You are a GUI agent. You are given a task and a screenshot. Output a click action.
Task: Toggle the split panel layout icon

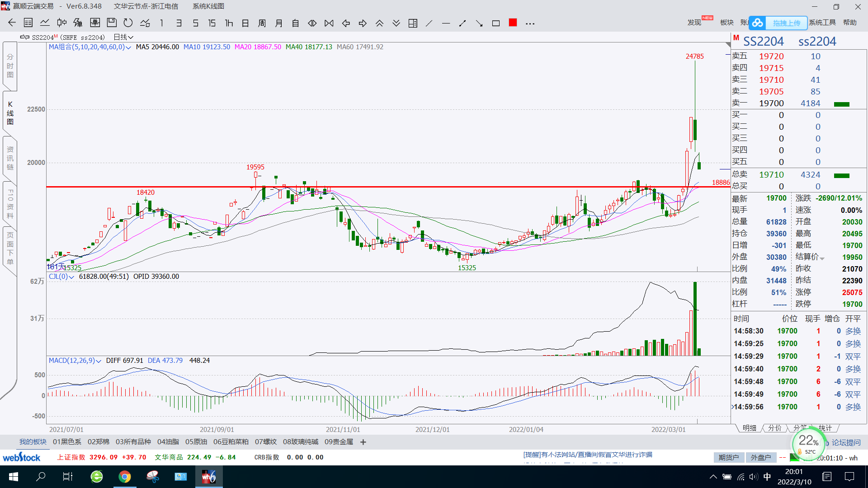click(x=413, y=23)
